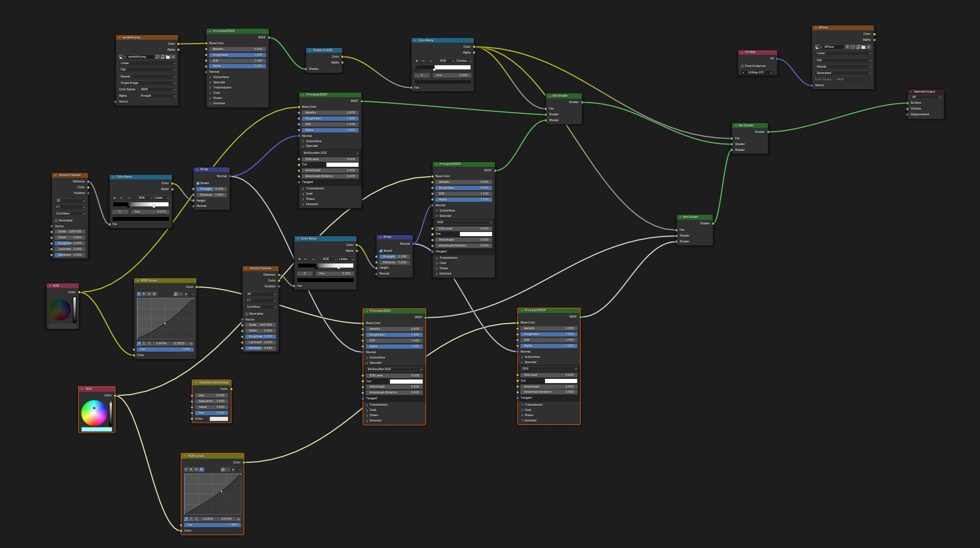Image resolution: width=980 pixels, height=548 pixels.
Task: Click the unlink X icon in the diffuse node
Action: [869, 47]
